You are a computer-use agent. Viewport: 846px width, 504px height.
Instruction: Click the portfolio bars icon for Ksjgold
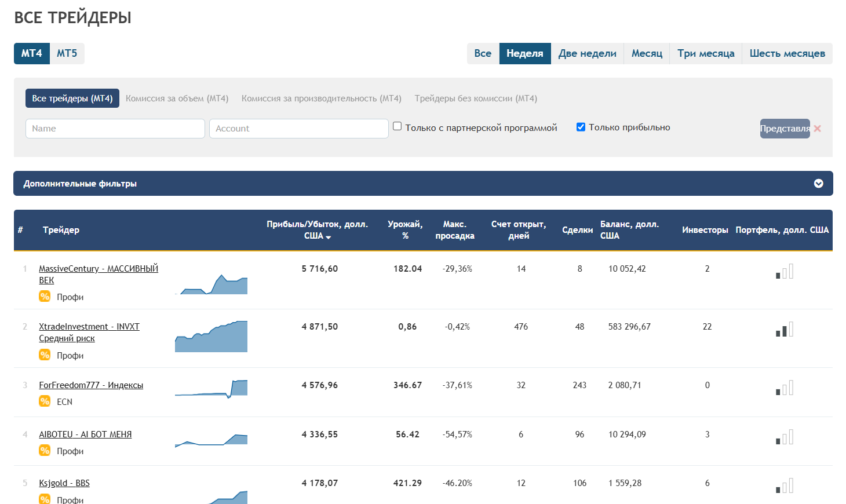point(785,485)
